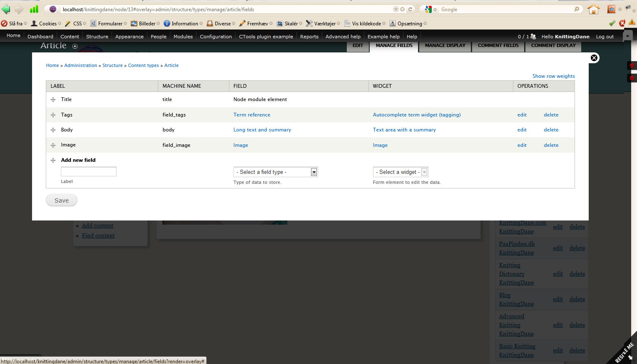Click the Google search magnifier icon
This screenshot has height=364, width=637.
(577, 9)
